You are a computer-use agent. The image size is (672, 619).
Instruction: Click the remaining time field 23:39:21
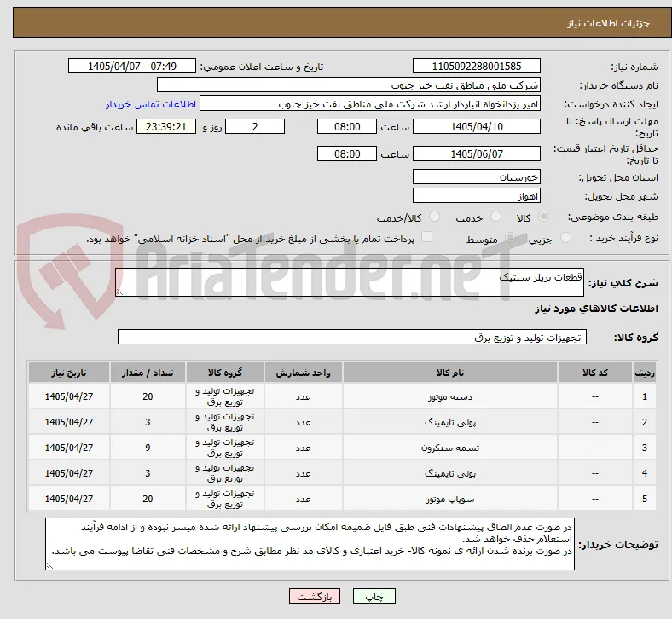[166, 127]
